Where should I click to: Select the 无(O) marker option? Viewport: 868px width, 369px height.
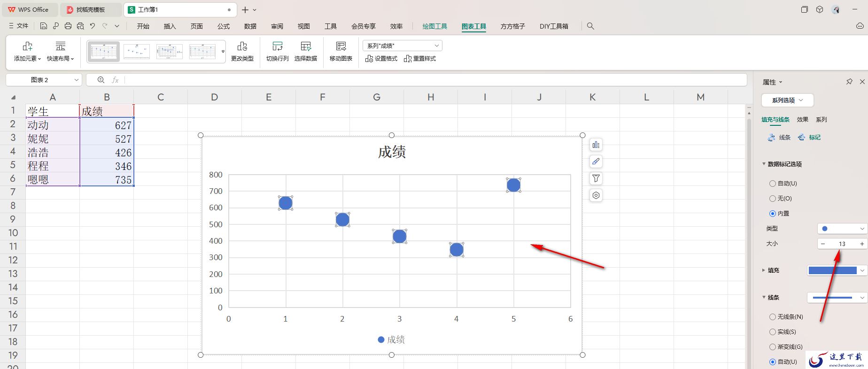click(780, 199)
